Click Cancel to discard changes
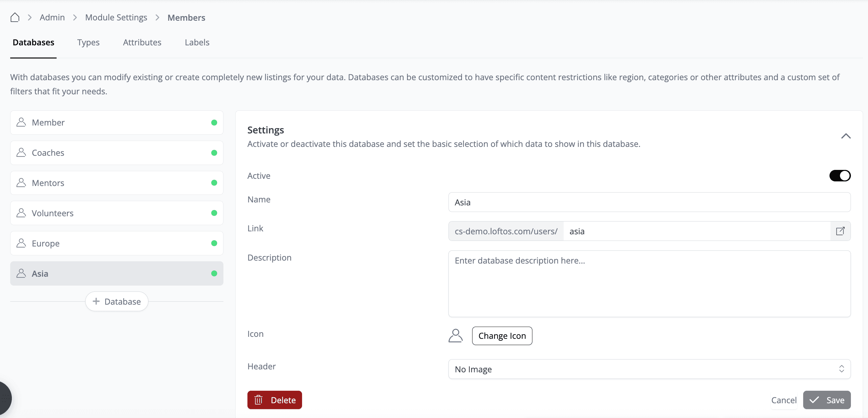Screen dimensions: 868x418 tap(784, 400)
